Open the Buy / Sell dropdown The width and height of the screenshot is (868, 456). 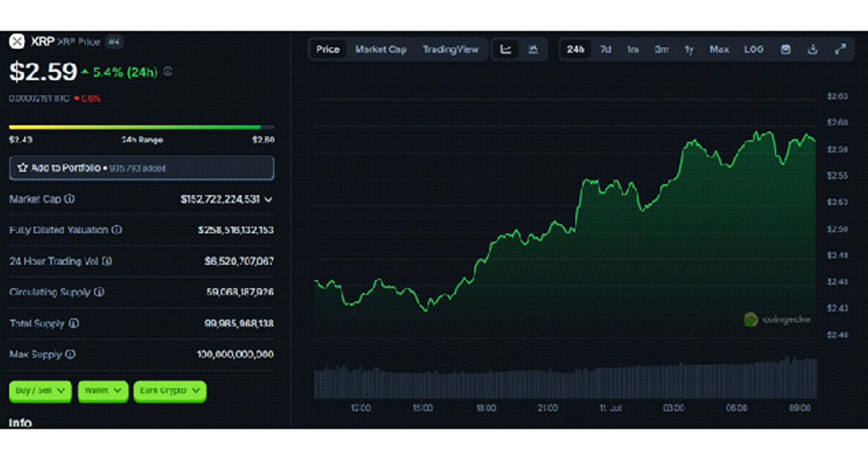click(41, 391)
